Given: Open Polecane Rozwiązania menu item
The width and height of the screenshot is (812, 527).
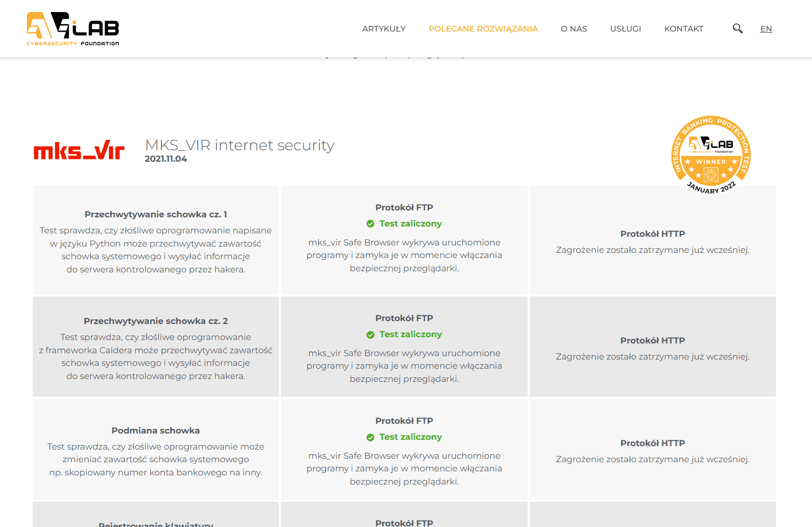Looking at the screenshot, I should [483, 29].
